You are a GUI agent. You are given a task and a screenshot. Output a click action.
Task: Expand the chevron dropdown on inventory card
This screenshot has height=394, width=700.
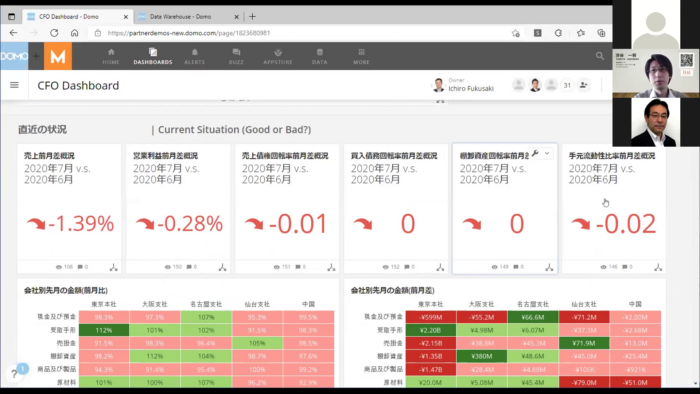(547, 153)
